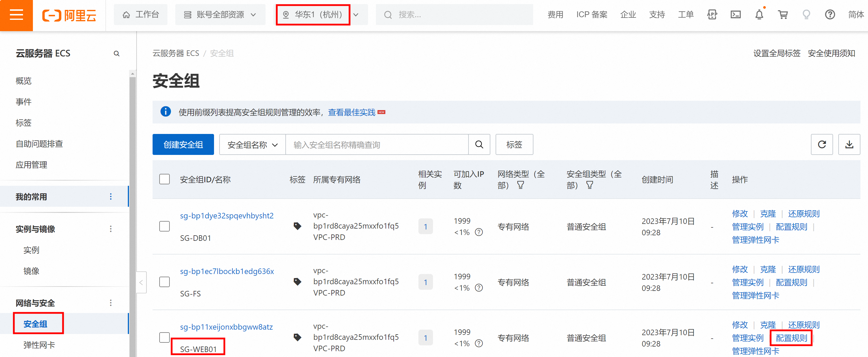Open 工单 menu in top bar
The image size is (868, 357).
tap(686, 15)
